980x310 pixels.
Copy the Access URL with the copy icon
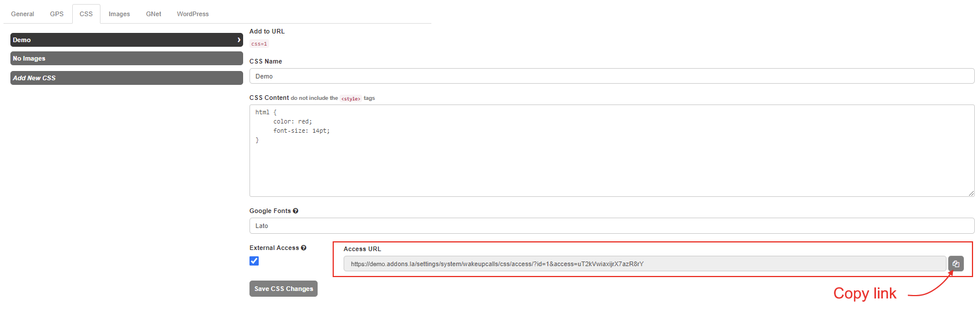[956, 264]
